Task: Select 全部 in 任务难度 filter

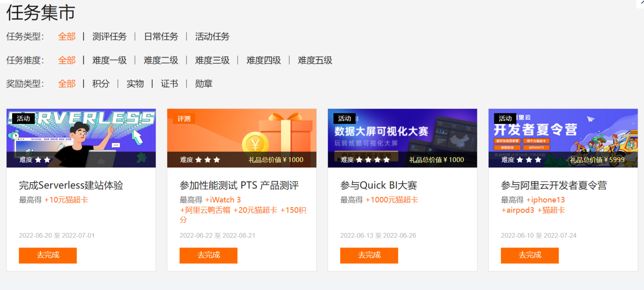Action: 67,60
